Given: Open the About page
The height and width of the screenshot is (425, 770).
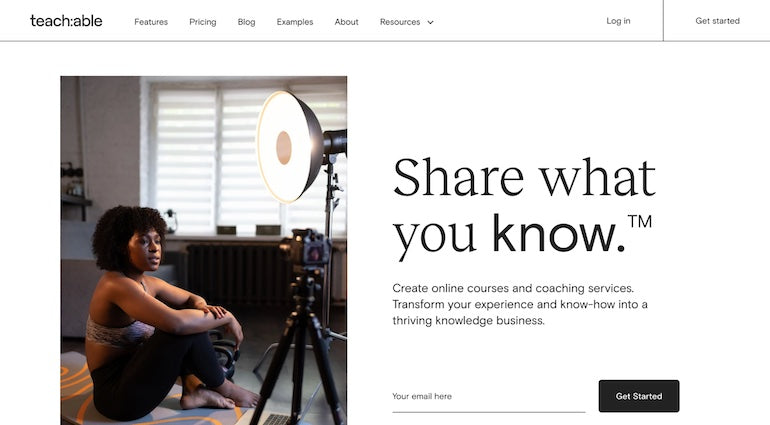Looking at the screenshot, I should click(346, 22).
